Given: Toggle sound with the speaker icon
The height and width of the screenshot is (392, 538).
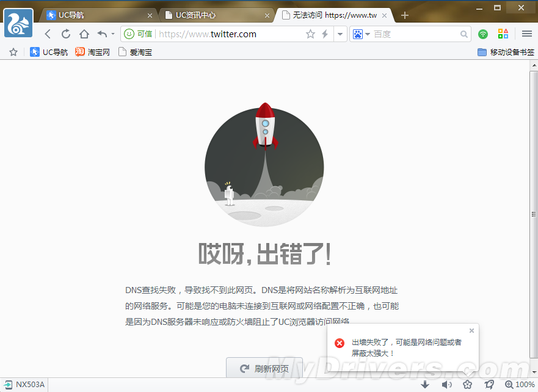Looking at the screenshot, I should [446, 385].
